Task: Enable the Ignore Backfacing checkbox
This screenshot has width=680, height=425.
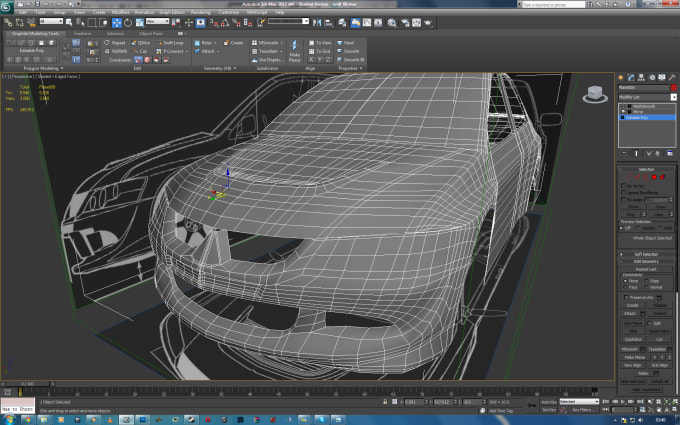Action: 624,193
